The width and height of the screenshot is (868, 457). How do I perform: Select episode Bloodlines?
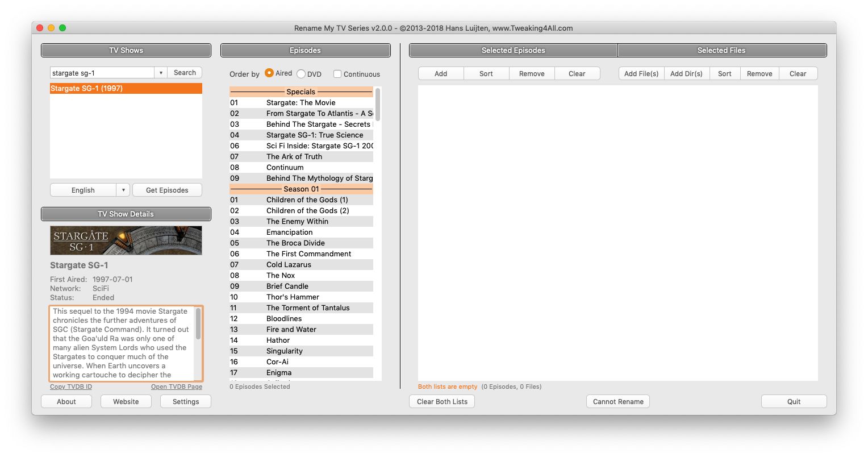click(x=301, y=319)
